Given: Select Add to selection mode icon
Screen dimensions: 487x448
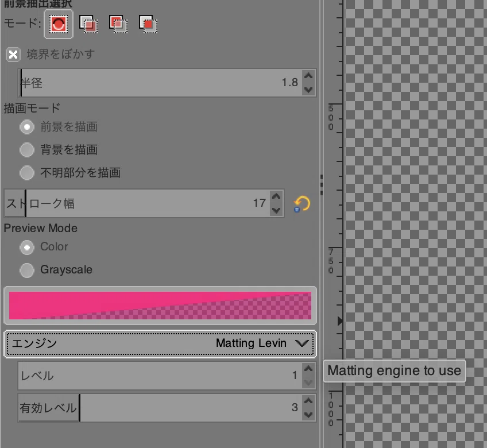Looking at the screenshot, I should pos(88,24).
